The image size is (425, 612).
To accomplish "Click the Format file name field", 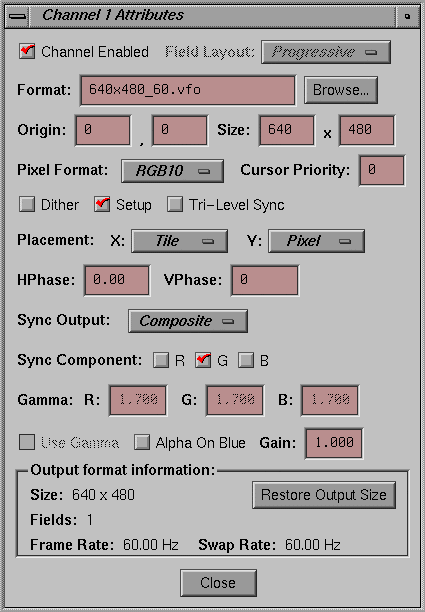I will (x=188, y=90).
